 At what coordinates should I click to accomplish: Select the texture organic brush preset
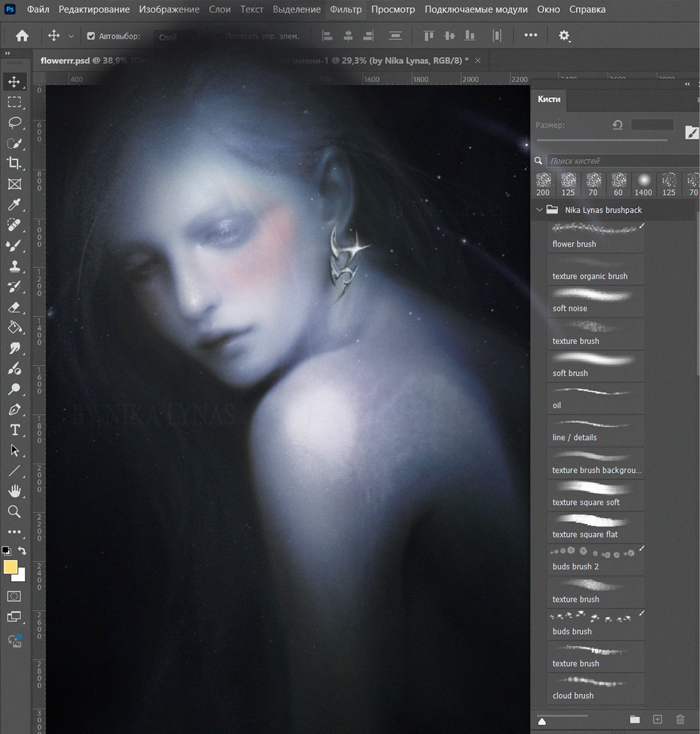pos(595,270)
